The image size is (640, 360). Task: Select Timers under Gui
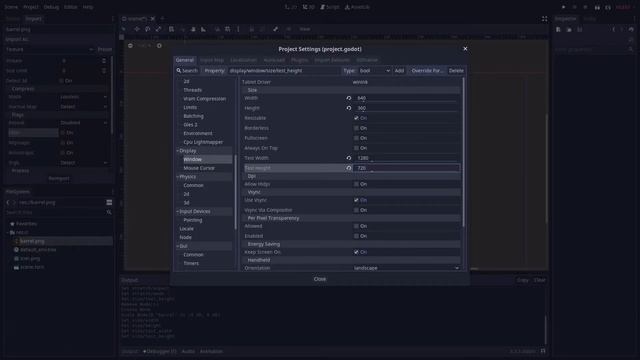191,264
